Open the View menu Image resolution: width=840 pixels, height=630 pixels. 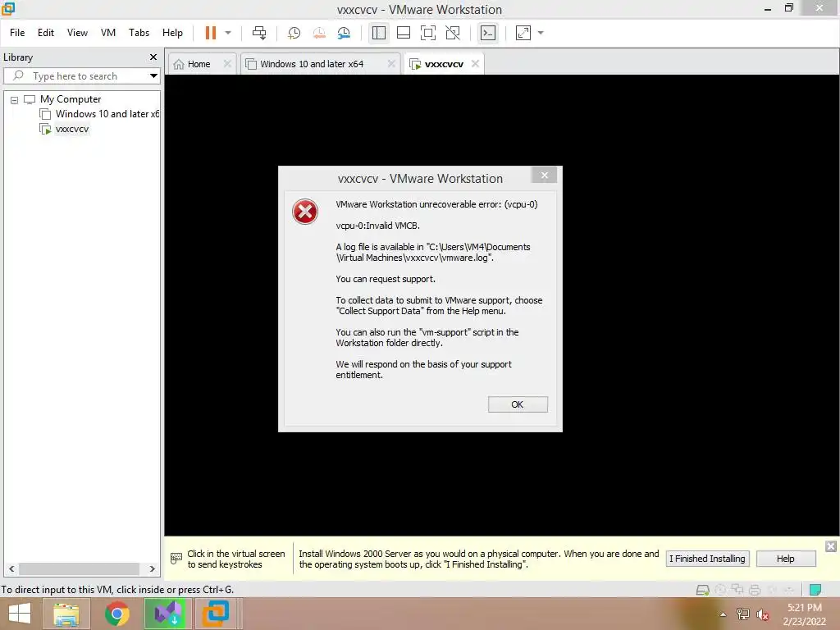77,33
